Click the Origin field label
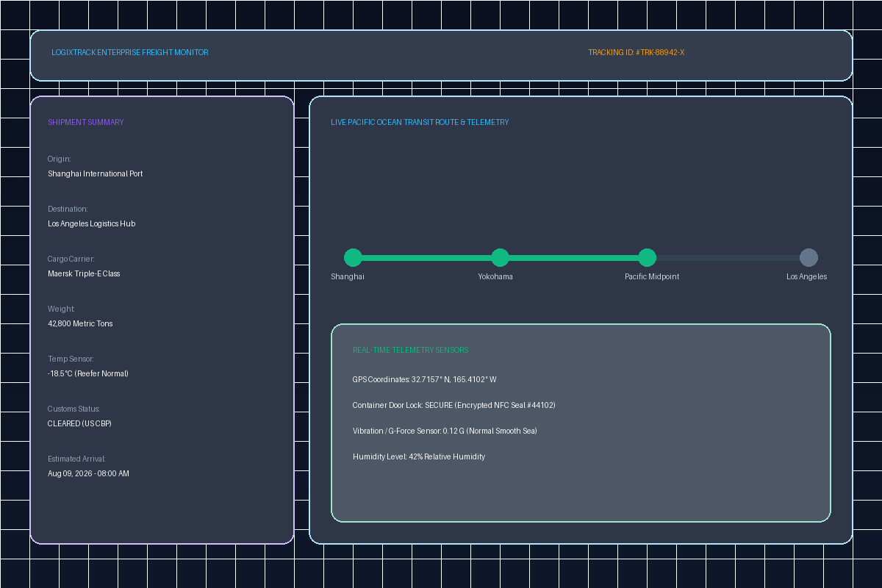 tap(60, 159)
